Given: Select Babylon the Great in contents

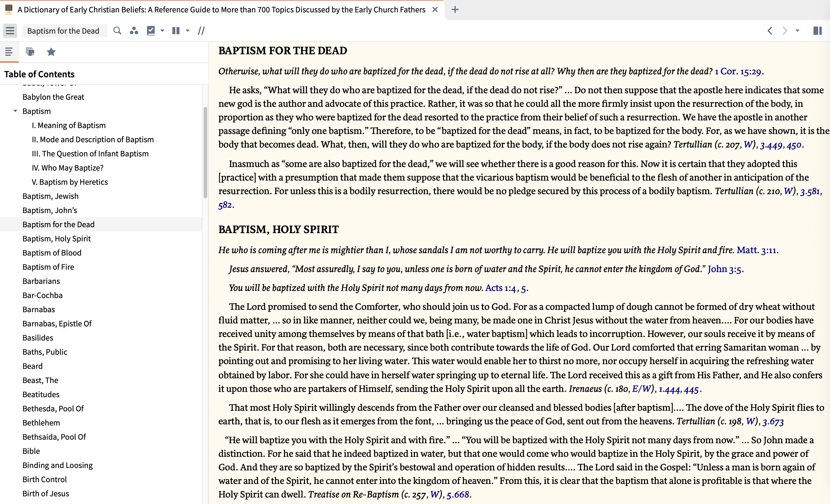Looking at the screenshot, I should coord(53,97).
